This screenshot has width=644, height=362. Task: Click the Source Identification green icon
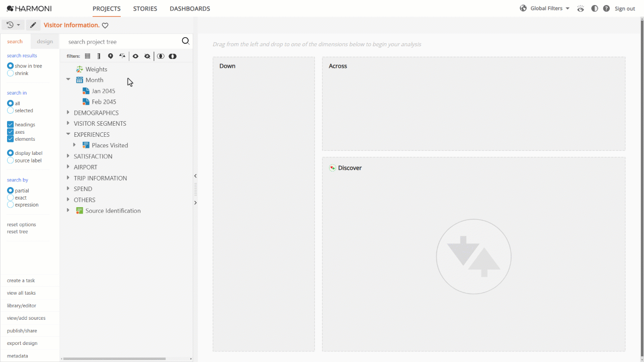(x=79, y=211)
